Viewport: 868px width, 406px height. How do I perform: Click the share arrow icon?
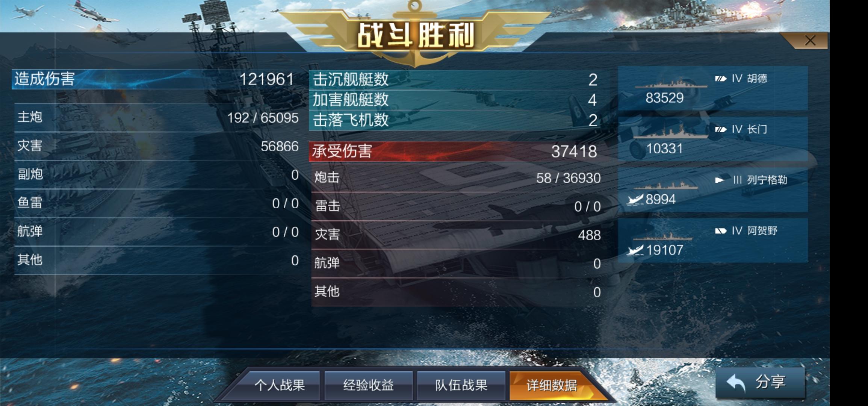[x=735, y=383]
